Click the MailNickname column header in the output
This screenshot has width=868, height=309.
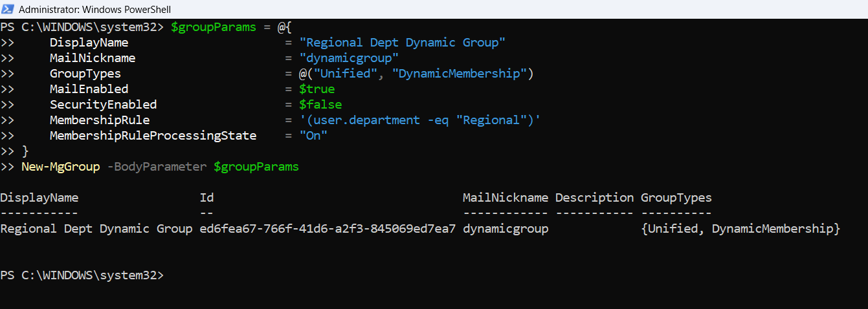click(505, 198)
